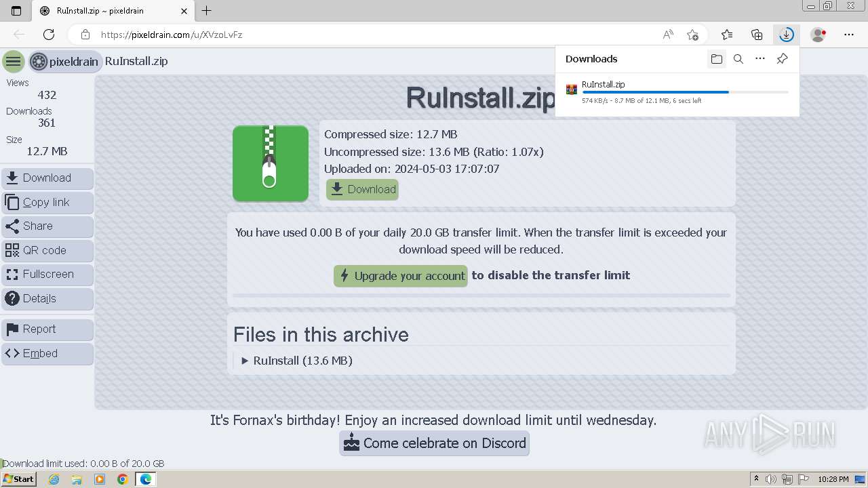Open the Share option

pyautogui.click(x=47, y=226)
